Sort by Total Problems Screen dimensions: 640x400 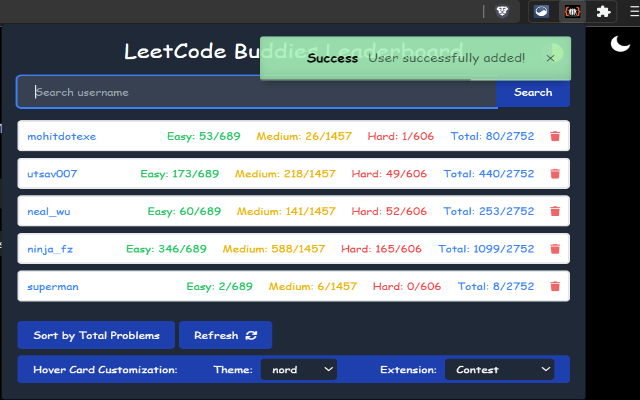[x=96, y=335]
